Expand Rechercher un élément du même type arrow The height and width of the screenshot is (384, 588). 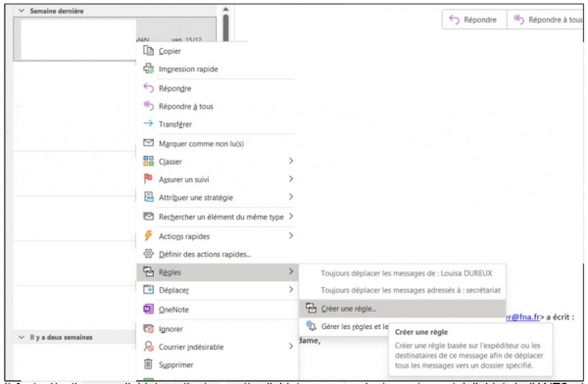pyautogui.click(x=291, y=216)
